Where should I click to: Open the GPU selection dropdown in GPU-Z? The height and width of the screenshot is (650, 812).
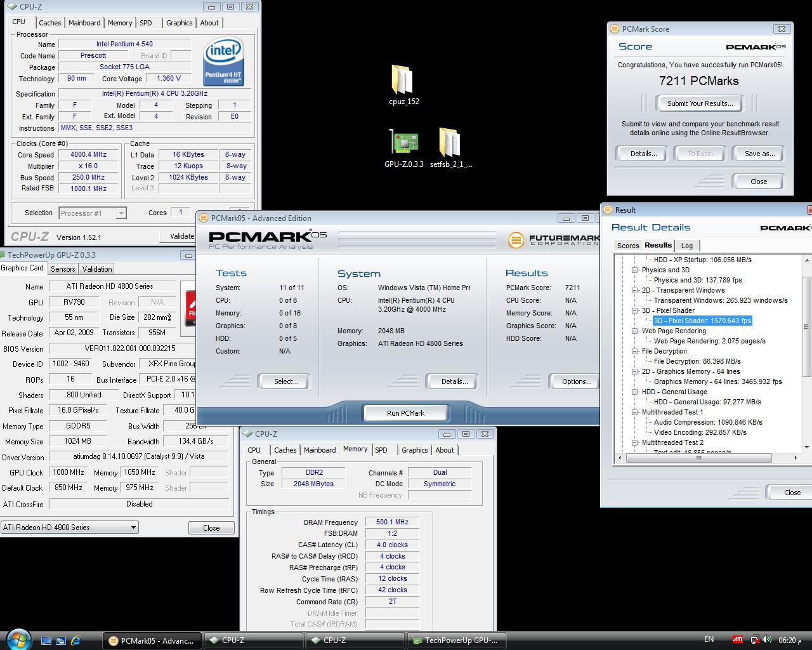click(69, 527)
